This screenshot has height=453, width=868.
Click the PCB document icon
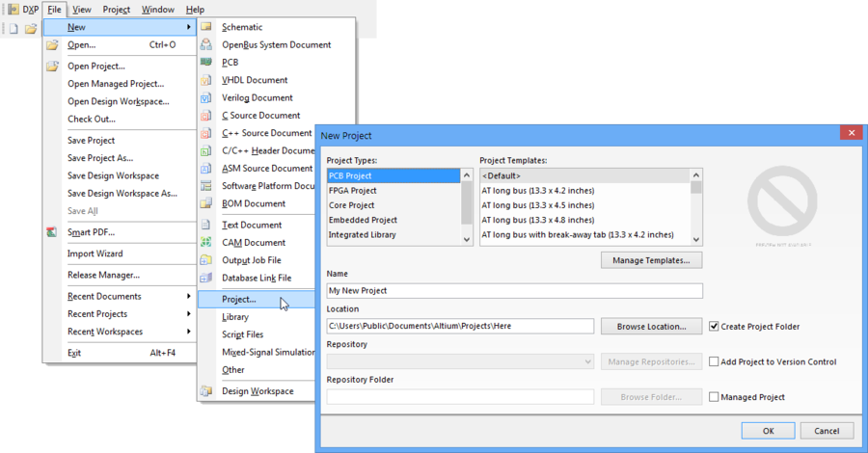[x=206, y=62]
